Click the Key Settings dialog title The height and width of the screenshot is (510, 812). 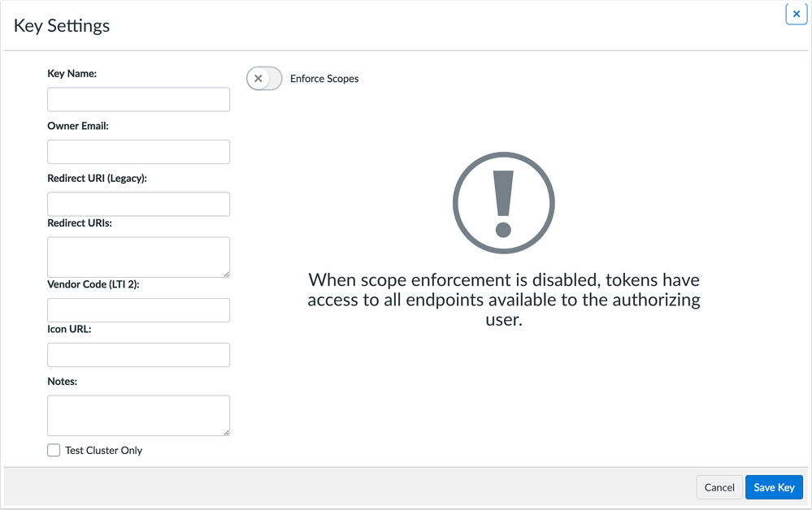61,25
